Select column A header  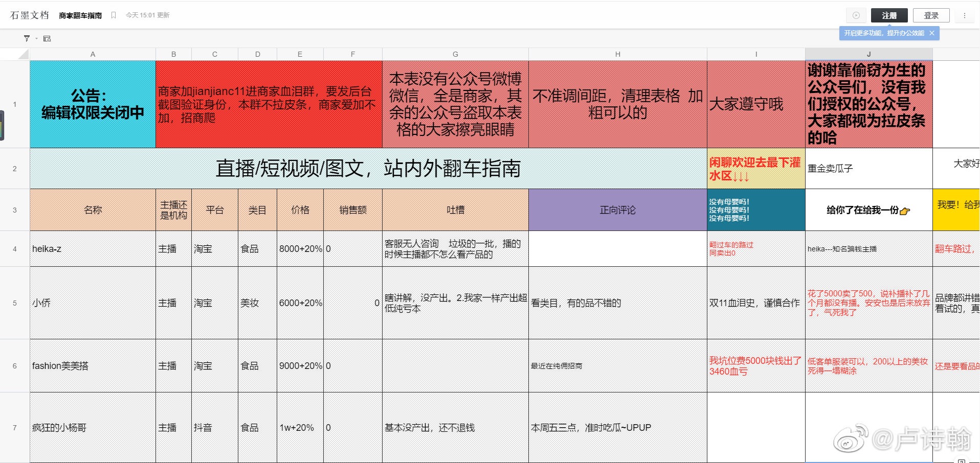[93, 54]
